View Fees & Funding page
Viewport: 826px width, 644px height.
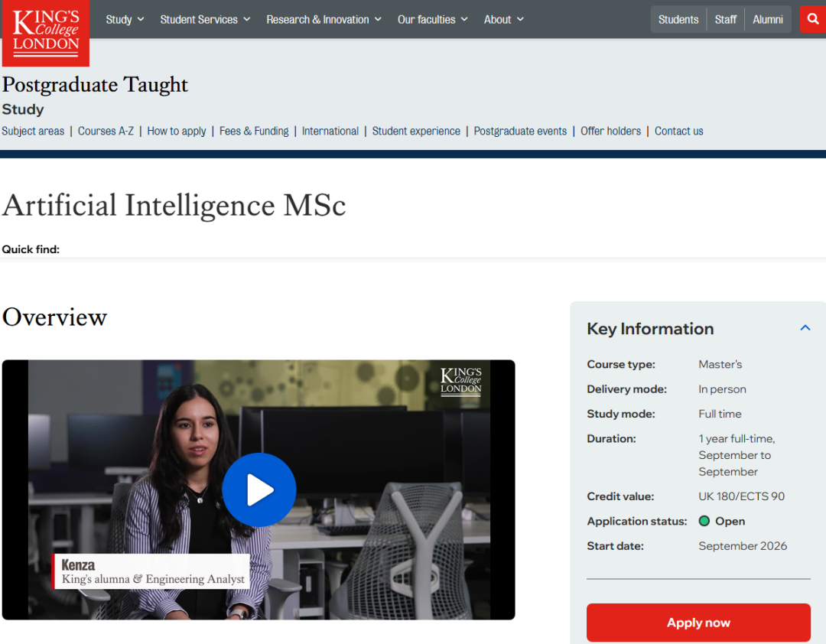tap(254, 131)
